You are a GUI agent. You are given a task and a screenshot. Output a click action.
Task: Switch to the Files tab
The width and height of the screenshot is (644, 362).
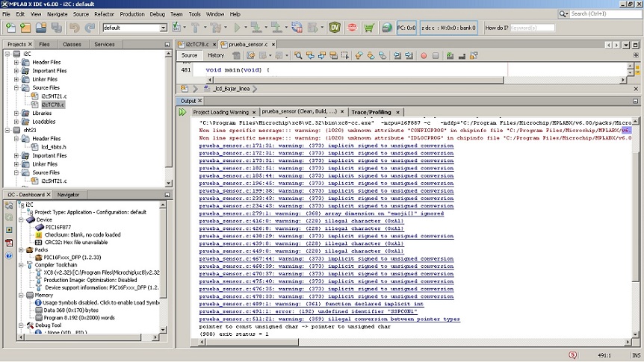[44, 44]
